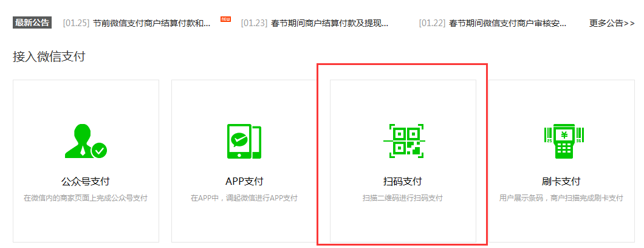Click description 在APP中，调起微信进行APP支付
The image size is (644, 248).
point(244,198)
